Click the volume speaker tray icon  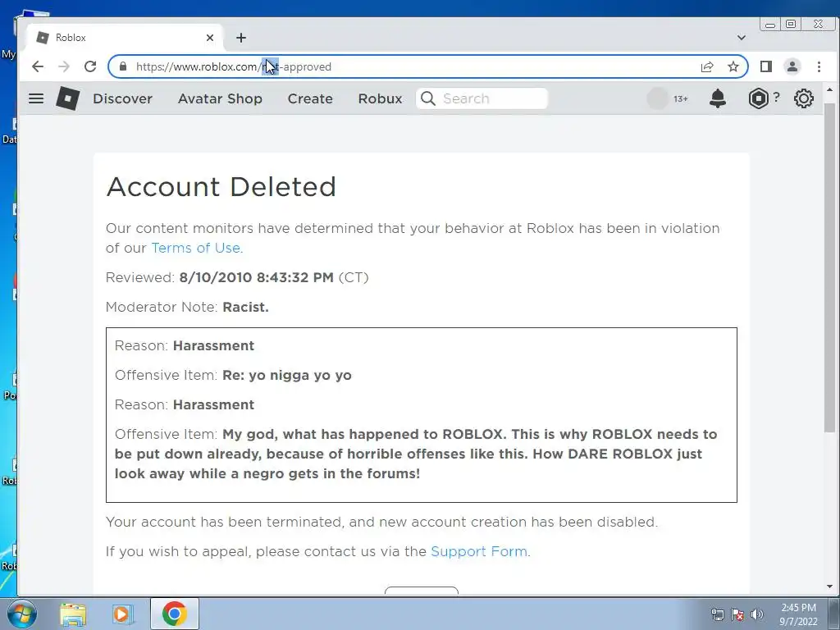coord(757,614)
